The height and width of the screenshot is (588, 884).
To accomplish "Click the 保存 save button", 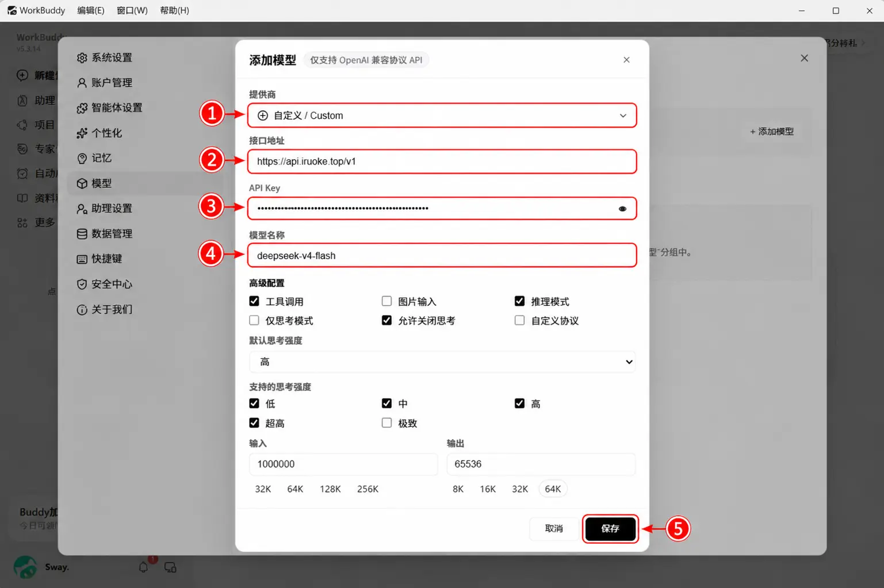I will point(610,529).
